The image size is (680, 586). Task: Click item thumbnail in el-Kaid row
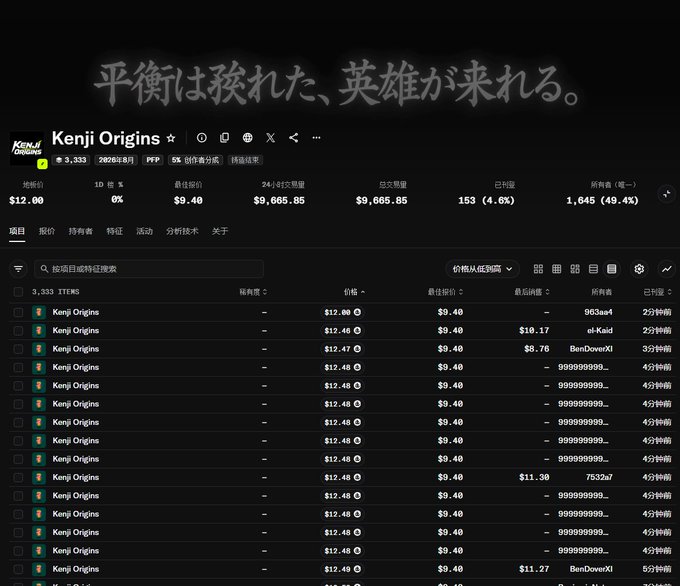pyautogui.click(x=39, y=331)
